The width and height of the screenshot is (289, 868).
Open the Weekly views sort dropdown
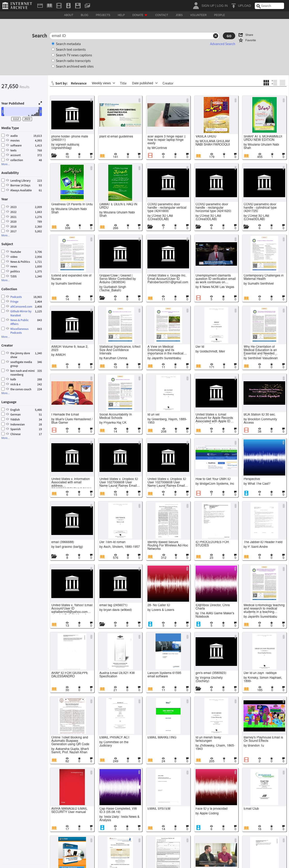point(103,83)
